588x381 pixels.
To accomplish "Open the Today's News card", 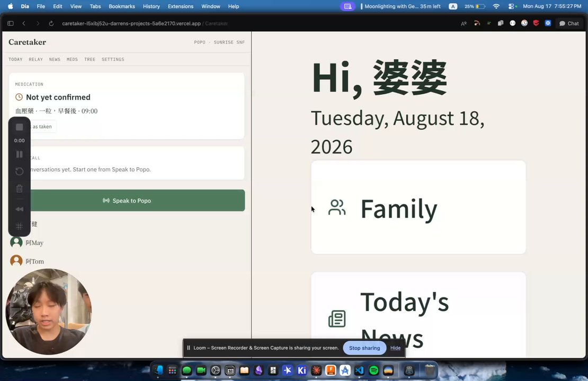I will click(418, 315).
